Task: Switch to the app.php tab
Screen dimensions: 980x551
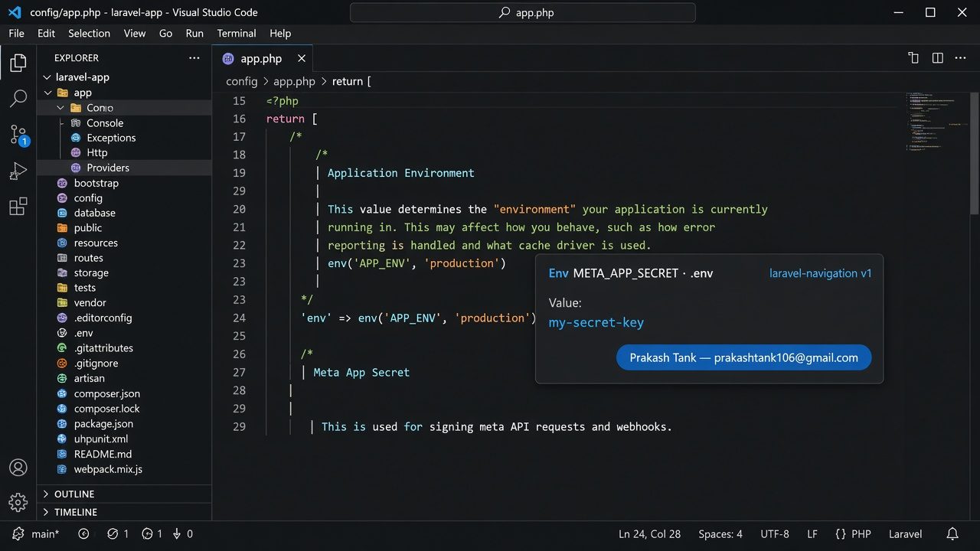Action: coord(263,59)
